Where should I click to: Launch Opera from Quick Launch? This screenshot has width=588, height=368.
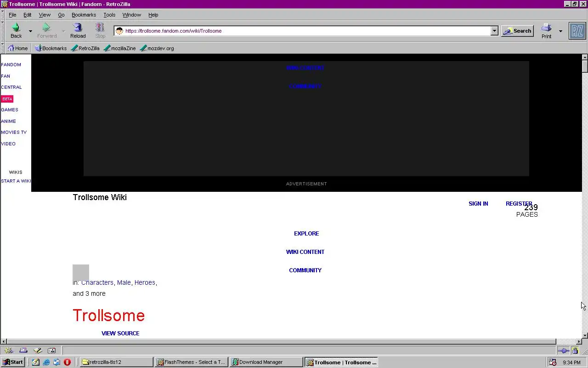67,362
